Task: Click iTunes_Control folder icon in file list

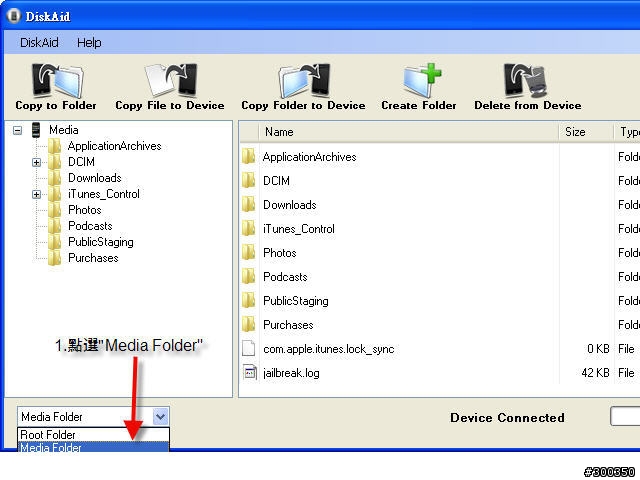Action: point(249,229)
